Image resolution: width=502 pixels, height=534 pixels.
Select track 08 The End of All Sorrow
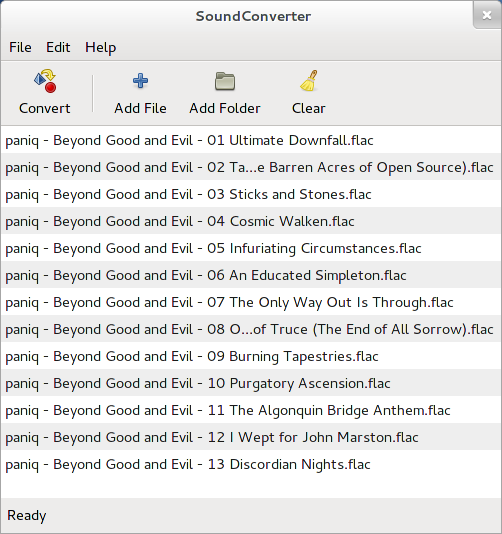coord(251,329)
